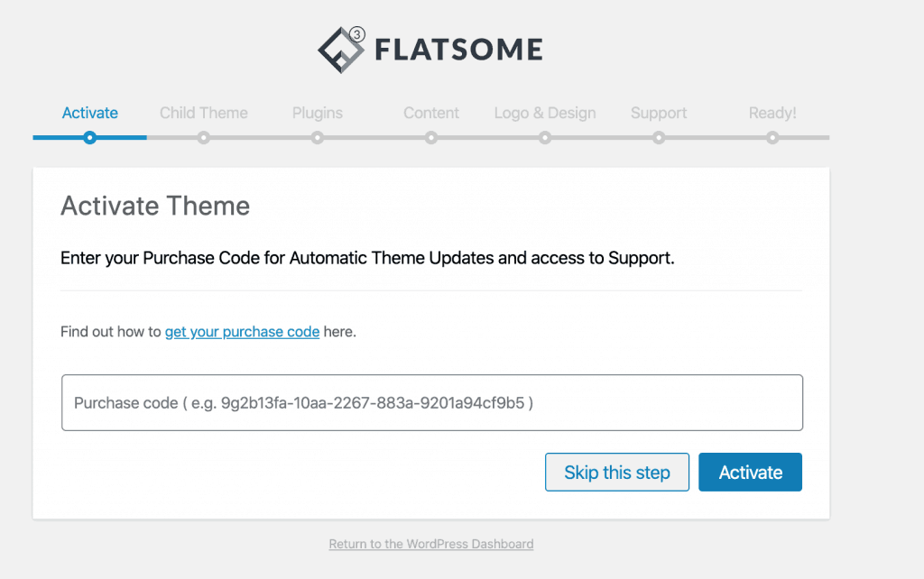Select the Ready! step circle marker
The width and height of the screenshot is (924, 579).
pos(772,137)
